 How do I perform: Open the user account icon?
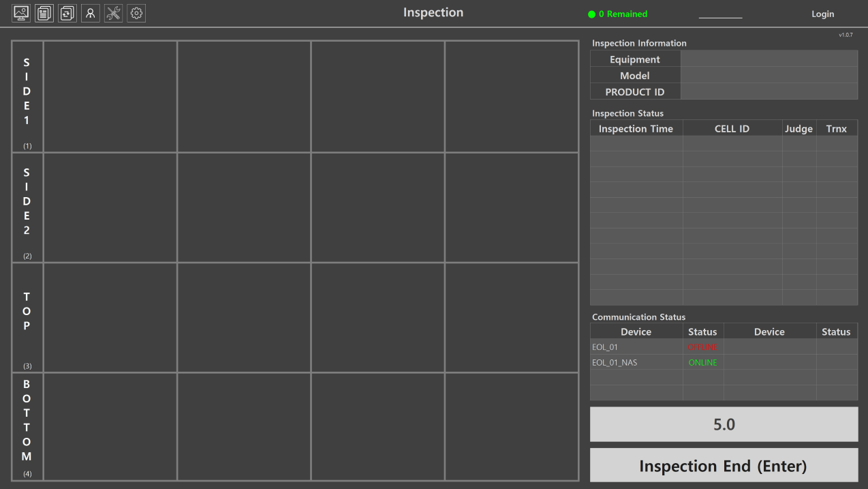pos(91,13)
